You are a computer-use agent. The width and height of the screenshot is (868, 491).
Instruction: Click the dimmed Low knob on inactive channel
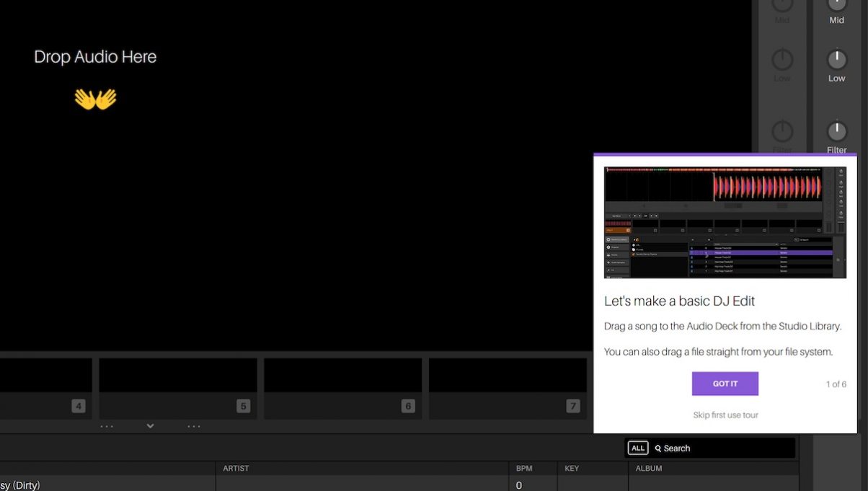[782, 60]
